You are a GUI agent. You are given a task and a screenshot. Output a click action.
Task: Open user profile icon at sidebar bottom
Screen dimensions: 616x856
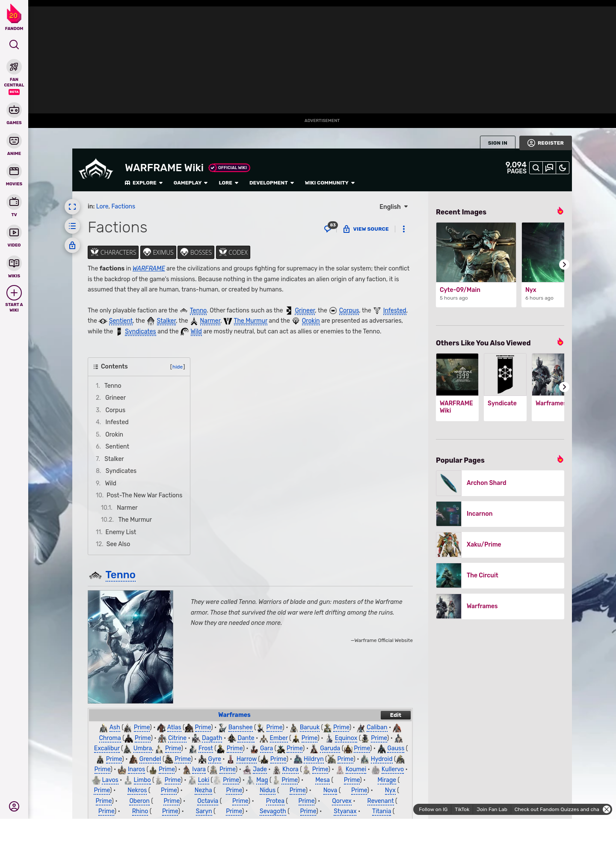point(14,806)
